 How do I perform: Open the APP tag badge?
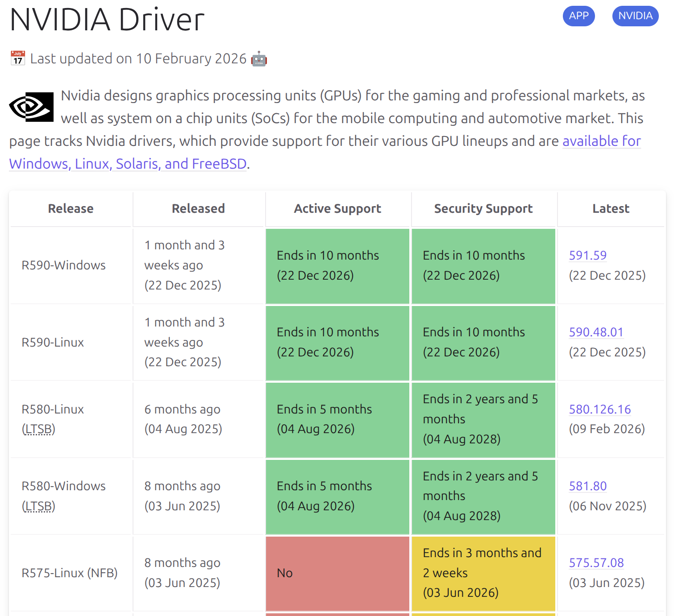(578, 16)
